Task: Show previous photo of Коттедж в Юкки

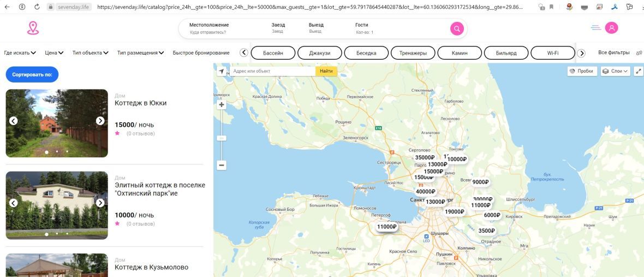Action: 14,121
